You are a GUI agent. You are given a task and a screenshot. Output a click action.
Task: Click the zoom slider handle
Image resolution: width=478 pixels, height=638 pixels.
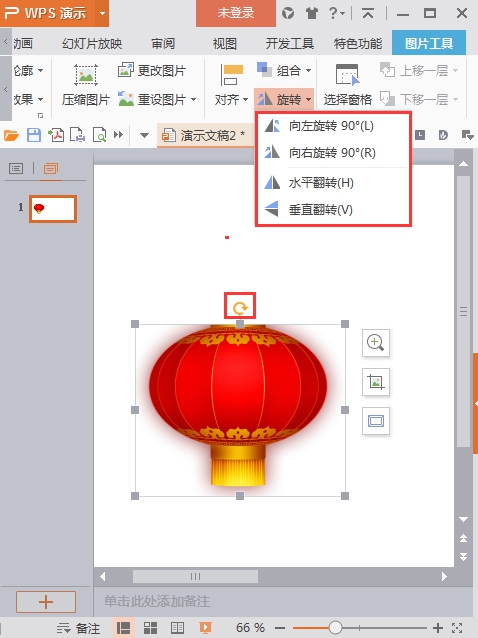coord(335,628)
